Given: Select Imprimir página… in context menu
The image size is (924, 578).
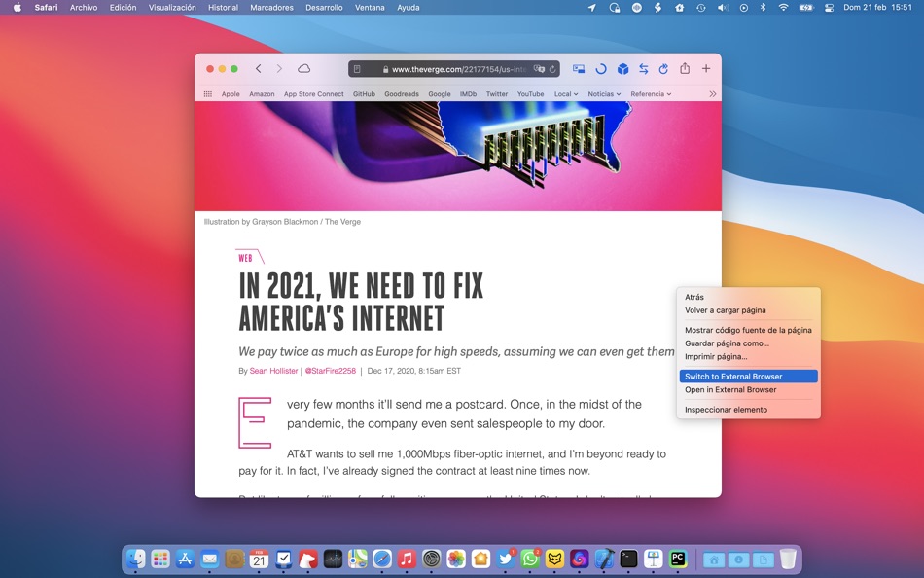Looking at the screenshot, I should pos(748,357).
